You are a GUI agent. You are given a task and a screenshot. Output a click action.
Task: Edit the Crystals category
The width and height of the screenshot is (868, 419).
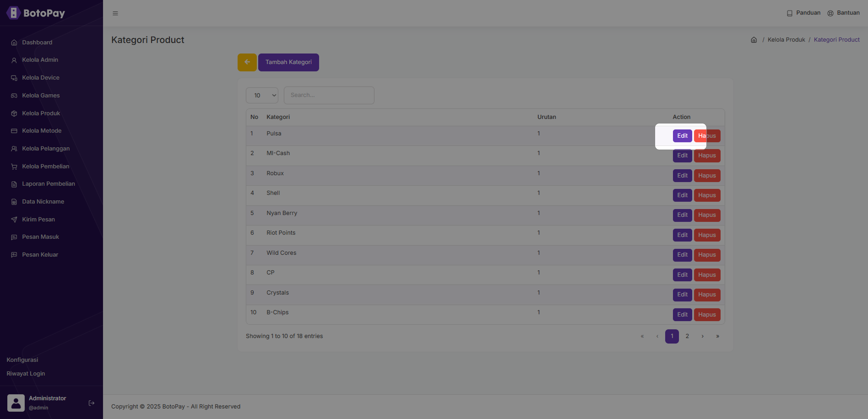[682, 295]
